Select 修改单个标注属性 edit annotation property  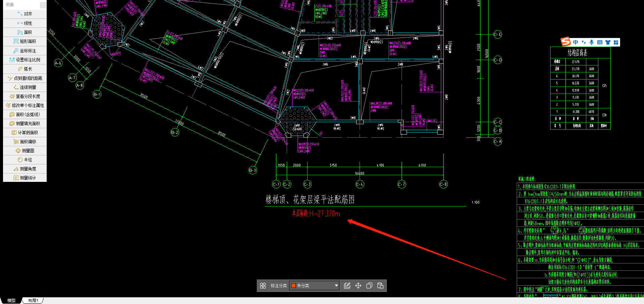click(x=25, y=105)
